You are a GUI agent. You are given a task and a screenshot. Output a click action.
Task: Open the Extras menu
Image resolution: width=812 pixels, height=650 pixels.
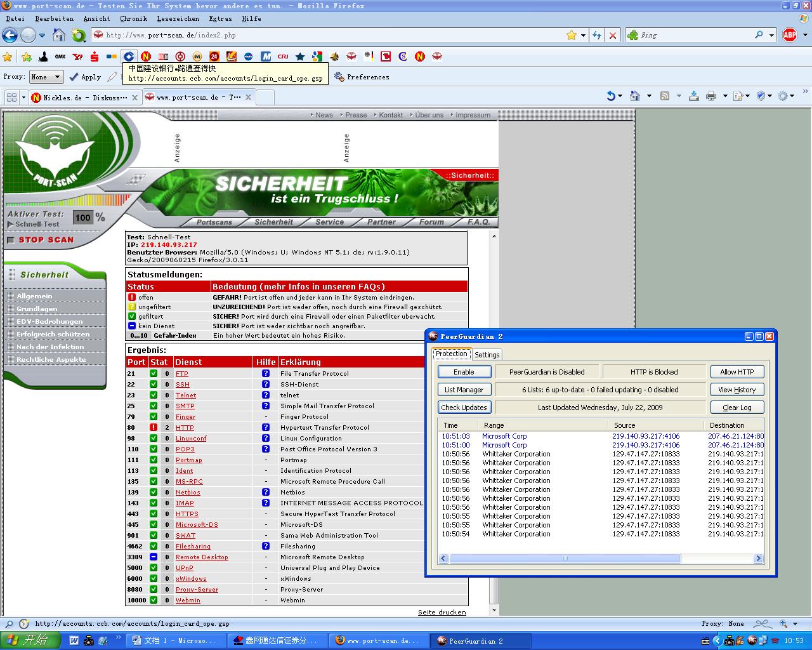tap(220, 18)
